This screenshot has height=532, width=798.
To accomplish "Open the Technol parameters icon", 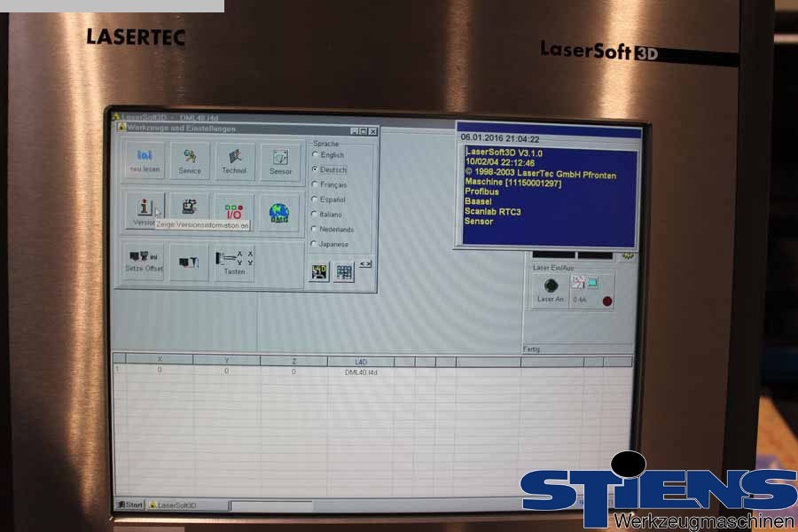I will [x=234, y=160].
